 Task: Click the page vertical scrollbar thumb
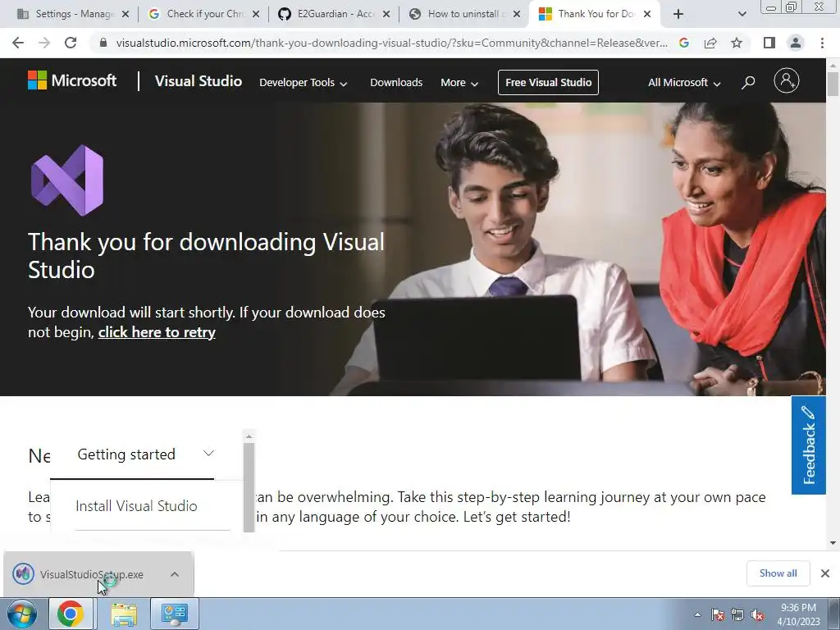(833, 84)
